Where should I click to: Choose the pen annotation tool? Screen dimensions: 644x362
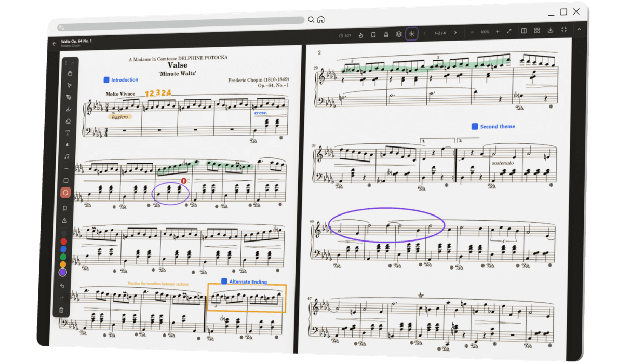coord(69,97)
